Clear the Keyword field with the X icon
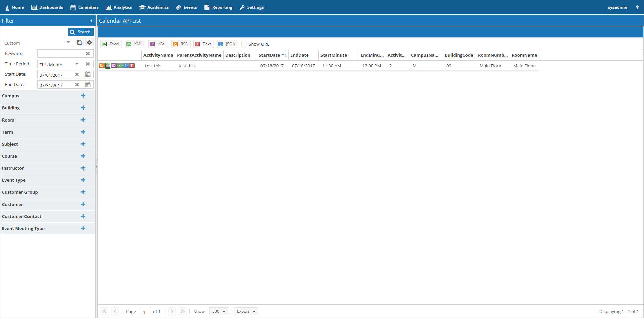644x318 pixels. (88, 54)
